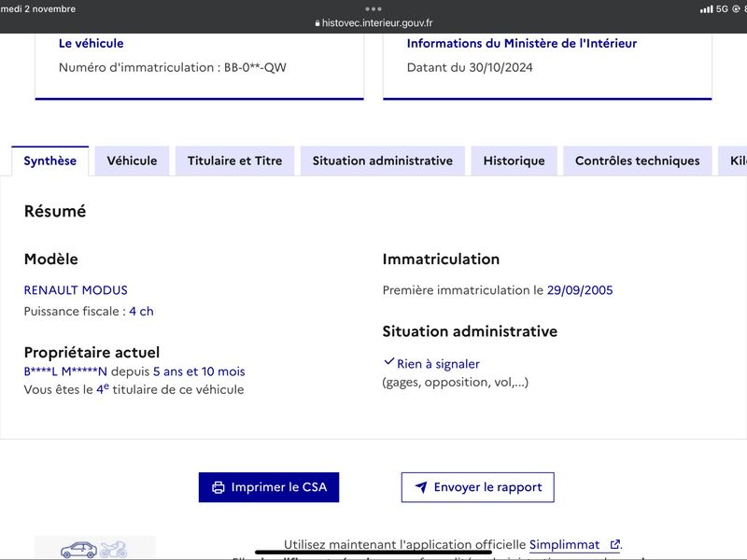Tap the 5G signal indicator in status bar
This screenshot has height=560, width=747.
pyautogui.click(x=713, y=9)
